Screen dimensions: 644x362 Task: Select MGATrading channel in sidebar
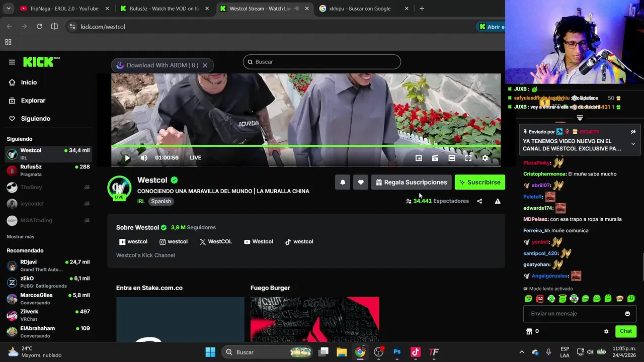pyautogui.click(x=48, y=220)
